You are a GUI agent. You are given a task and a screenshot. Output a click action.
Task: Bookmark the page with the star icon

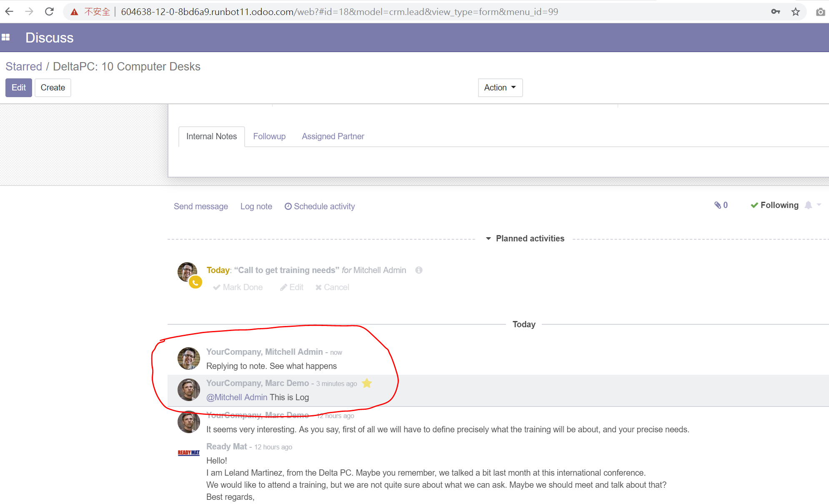point(796,11)
